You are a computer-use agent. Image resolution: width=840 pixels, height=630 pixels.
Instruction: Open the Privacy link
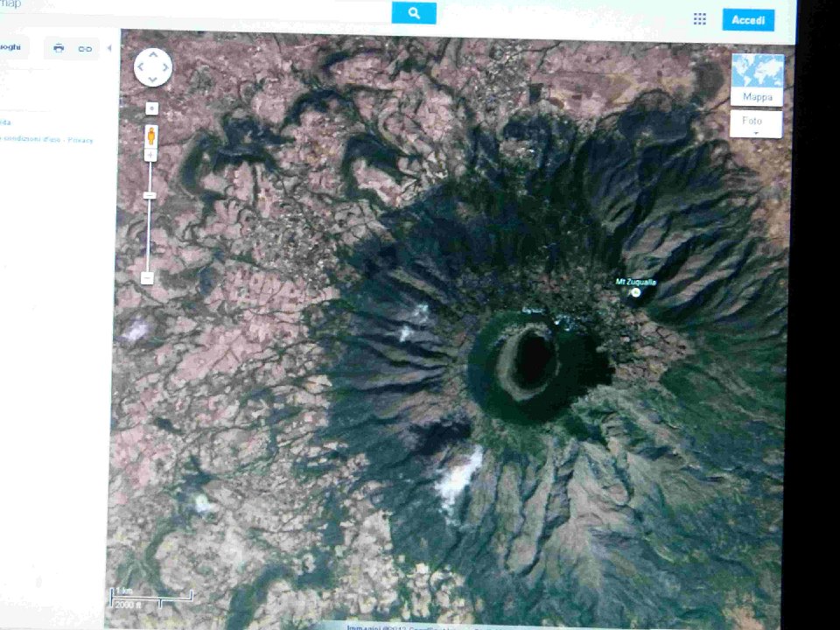click(80, 140)
